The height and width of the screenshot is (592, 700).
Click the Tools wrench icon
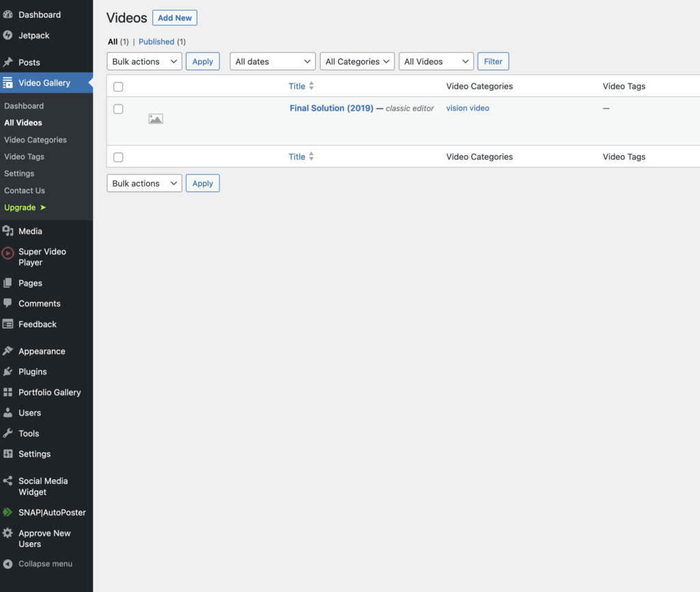[x=8, y=433]
